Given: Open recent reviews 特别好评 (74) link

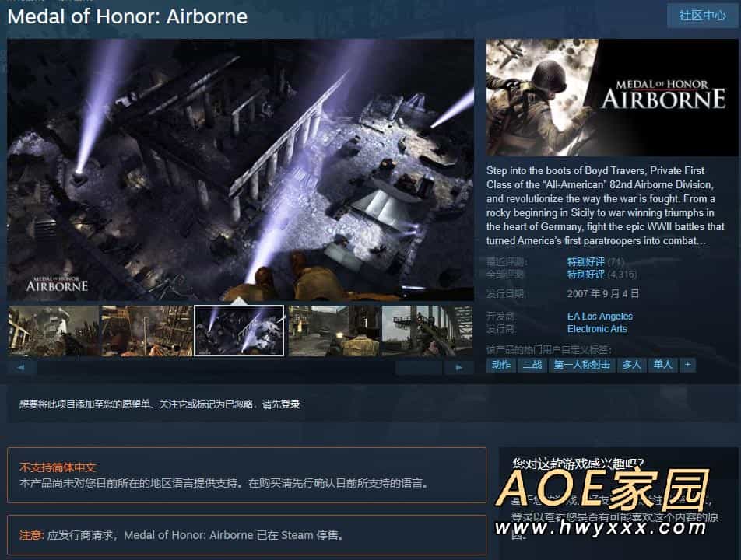Looking at the screenshot, I should pos(595,261).
